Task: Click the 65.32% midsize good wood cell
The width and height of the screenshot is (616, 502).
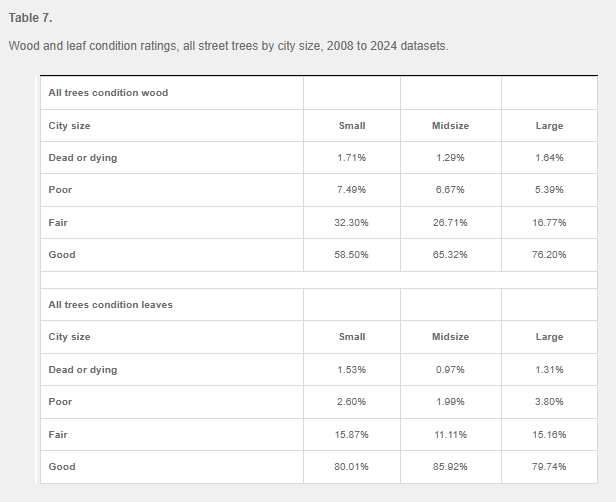Action: coord(450,255)
